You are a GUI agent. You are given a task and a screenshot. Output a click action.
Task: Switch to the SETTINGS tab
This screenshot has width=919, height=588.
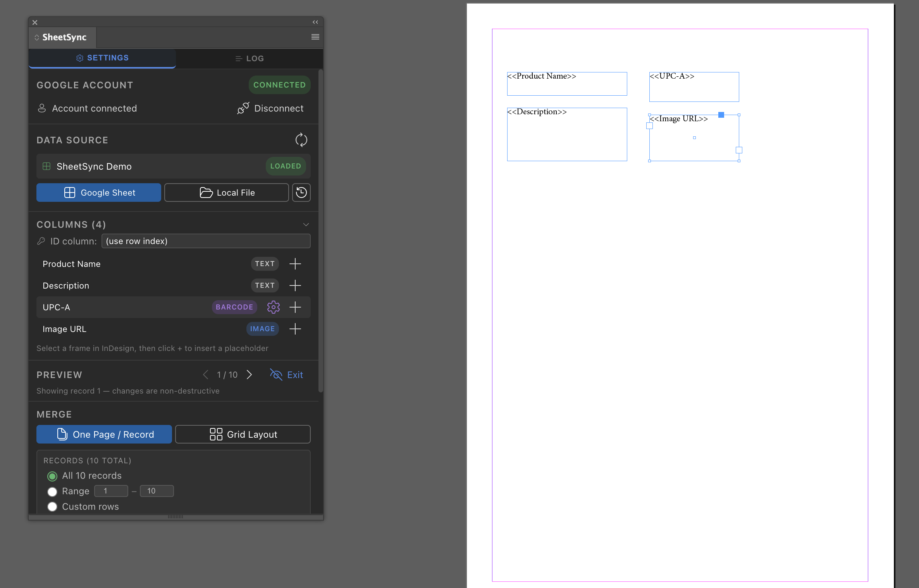point(102,58)
